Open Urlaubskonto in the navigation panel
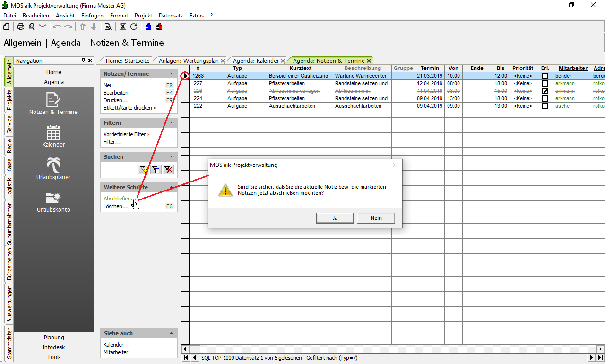 tap(53, 201)
